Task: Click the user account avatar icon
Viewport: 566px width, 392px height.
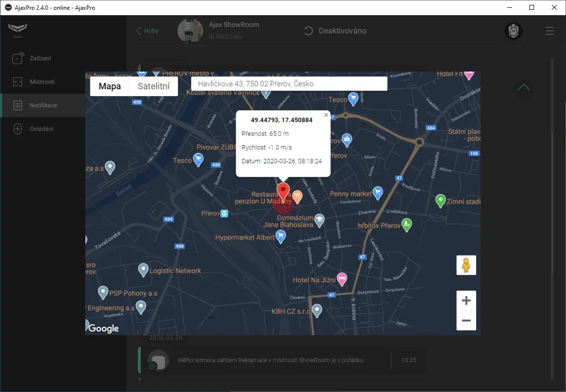Action: pyautogui.click(x=514, y=31)
